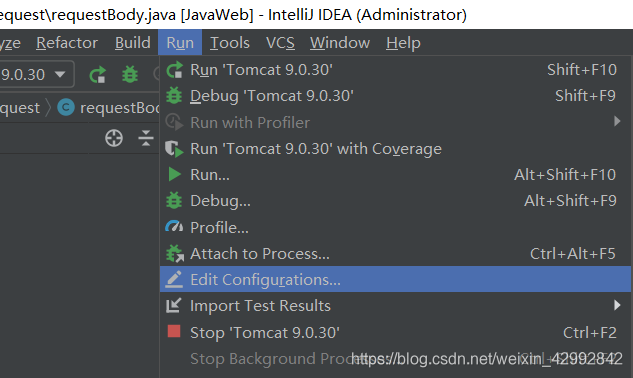
Task: Click the class icon next to requestBody breadcrumb
Action: 66,107
